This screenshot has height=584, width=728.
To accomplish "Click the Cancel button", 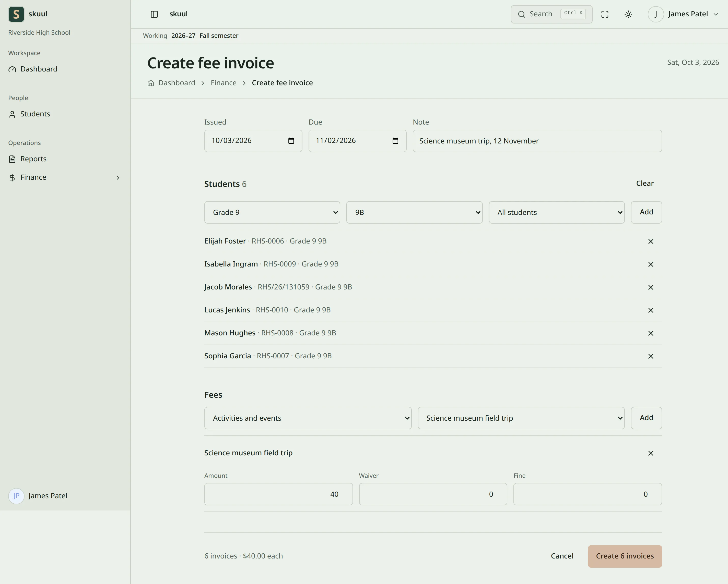I will 562,556.
